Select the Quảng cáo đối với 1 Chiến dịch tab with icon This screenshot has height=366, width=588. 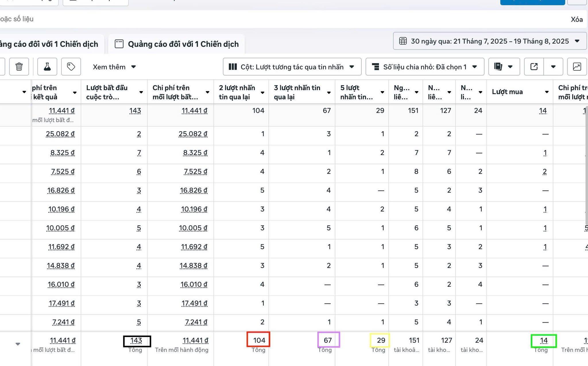[177, 44]
